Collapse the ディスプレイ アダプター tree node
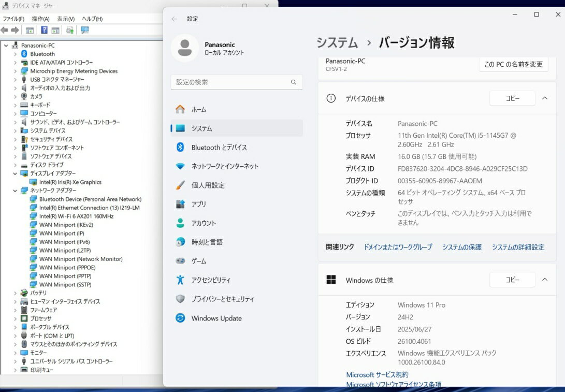The image size is (565, 392). (15, 173)
